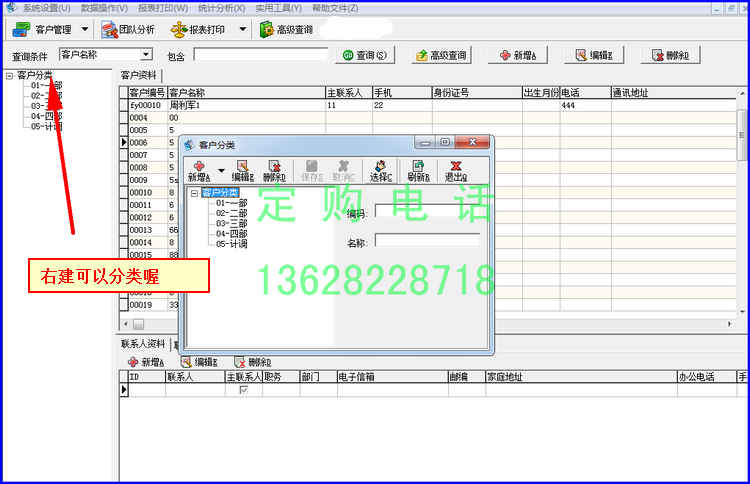750x484 pixels.
Task: Click 删除D icon in 客户分类 dialog
Action: (274, 171)
